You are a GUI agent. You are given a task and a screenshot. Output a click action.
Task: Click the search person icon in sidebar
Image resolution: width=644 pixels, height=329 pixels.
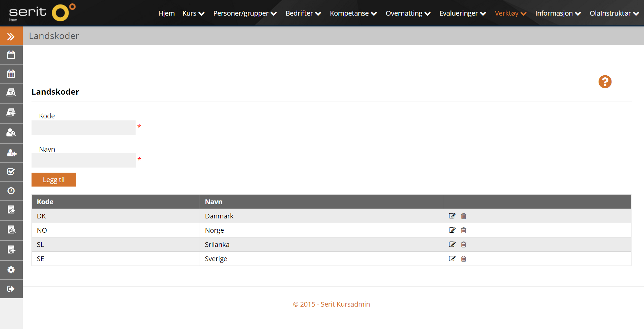(11, 133)
